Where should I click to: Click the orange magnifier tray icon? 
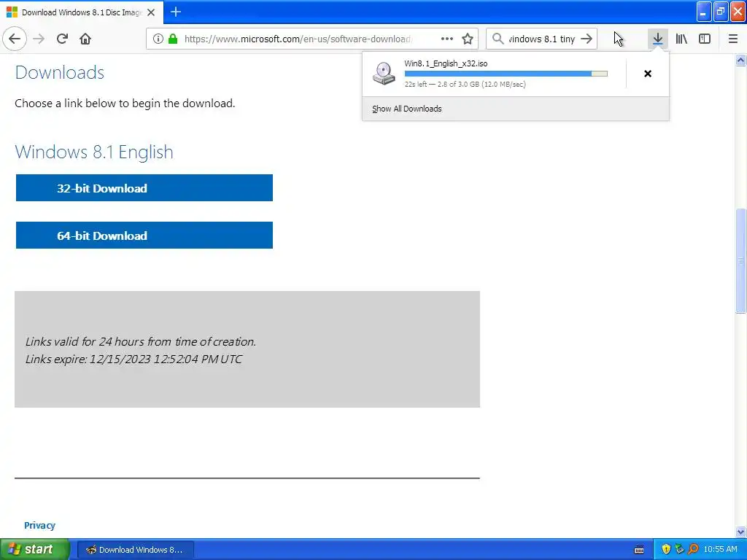pos(693,550)
